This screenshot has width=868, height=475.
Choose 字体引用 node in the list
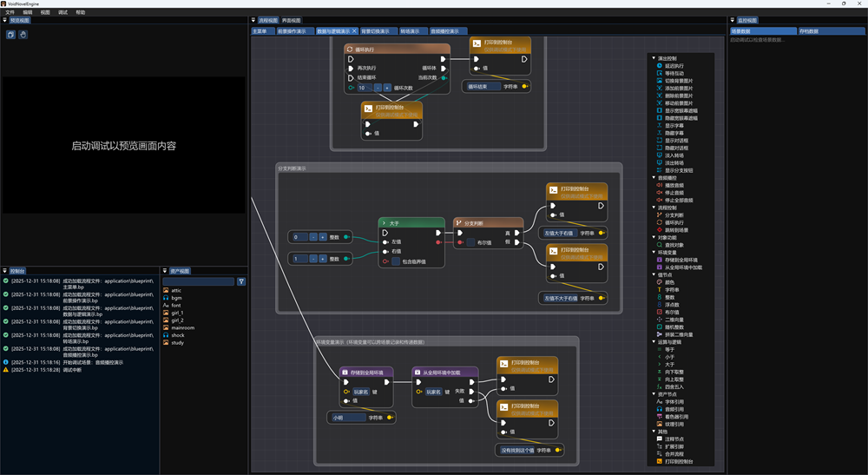tap(674, 401)
